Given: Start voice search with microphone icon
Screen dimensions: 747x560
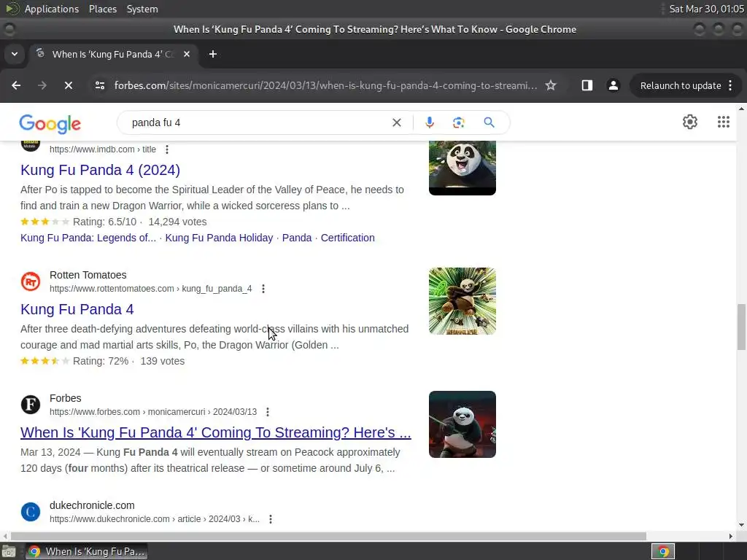Looking at the screenshot, I should tap(429, 122).
